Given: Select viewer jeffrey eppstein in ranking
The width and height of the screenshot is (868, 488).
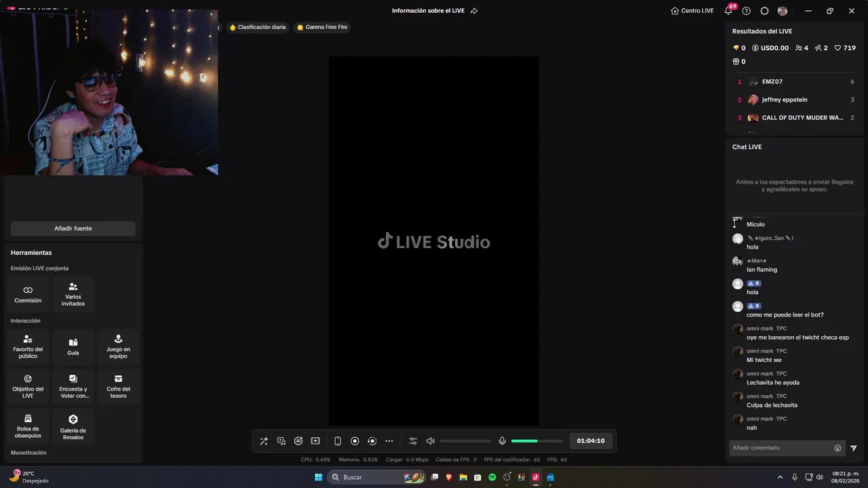Looking at the screenshot, I should [796, 100].
